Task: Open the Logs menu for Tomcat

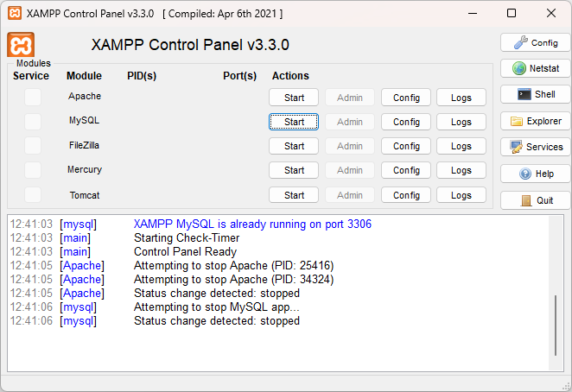Action: click(x=461, y=195)
